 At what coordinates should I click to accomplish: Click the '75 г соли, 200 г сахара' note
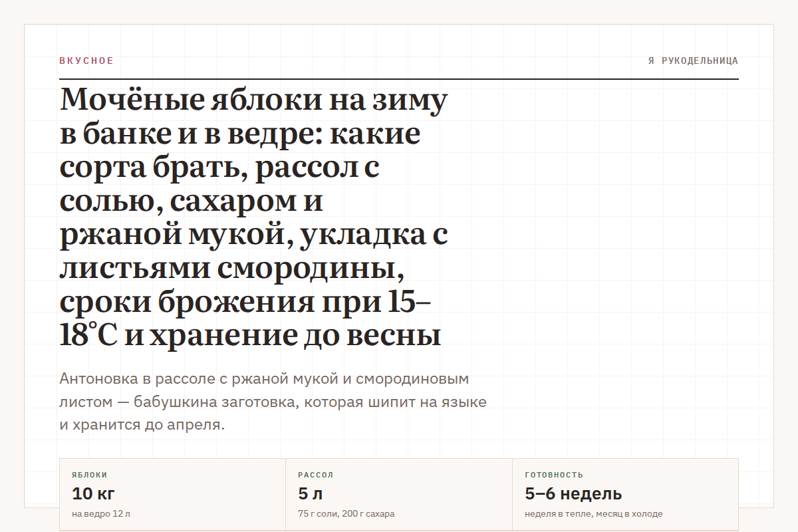pyautogui.click(x=346, y=514)
